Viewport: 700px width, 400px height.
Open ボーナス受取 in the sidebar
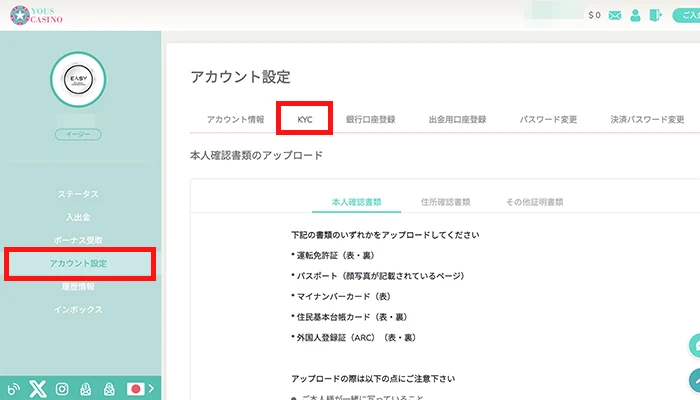click(78, 240)
